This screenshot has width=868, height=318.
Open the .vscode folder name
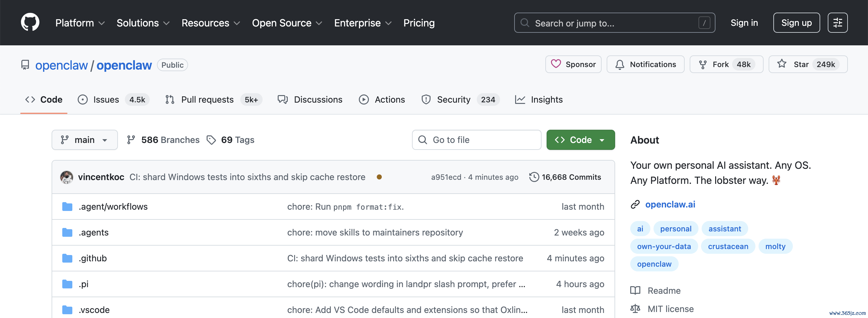[x=94, y=309]
